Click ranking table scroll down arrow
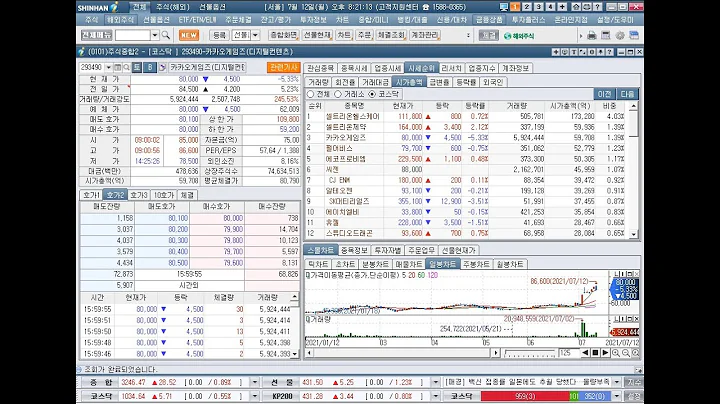Screen dimensions: 720x404 click(634, 234)
